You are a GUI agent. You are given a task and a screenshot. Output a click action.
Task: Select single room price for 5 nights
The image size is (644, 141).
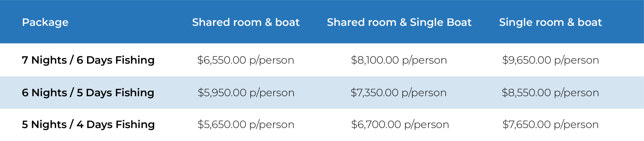coord(550,125)
